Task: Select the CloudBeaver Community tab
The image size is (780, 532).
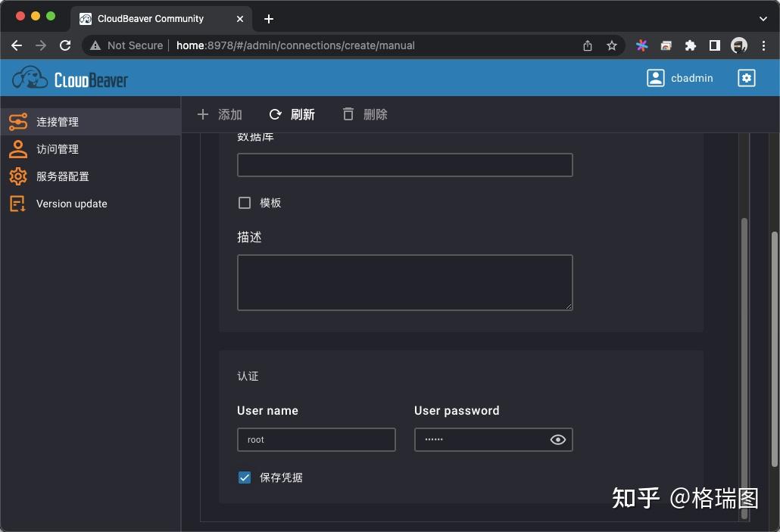Action: pos(161,19)
